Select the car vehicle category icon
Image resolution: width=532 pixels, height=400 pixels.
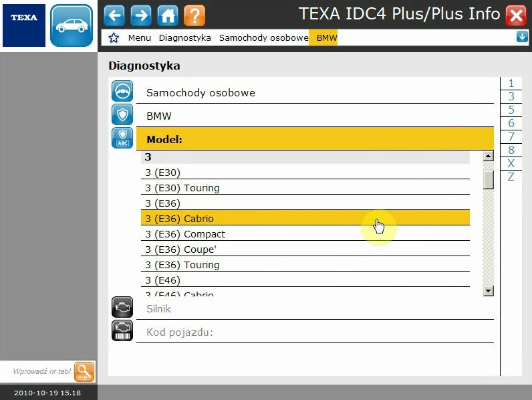[72, 25]
